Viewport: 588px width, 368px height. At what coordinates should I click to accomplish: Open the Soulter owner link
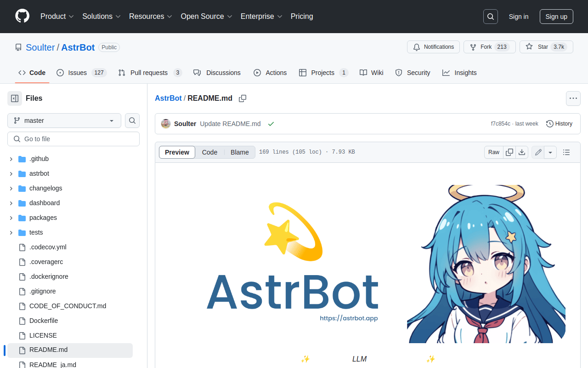[x=40, y=47]
